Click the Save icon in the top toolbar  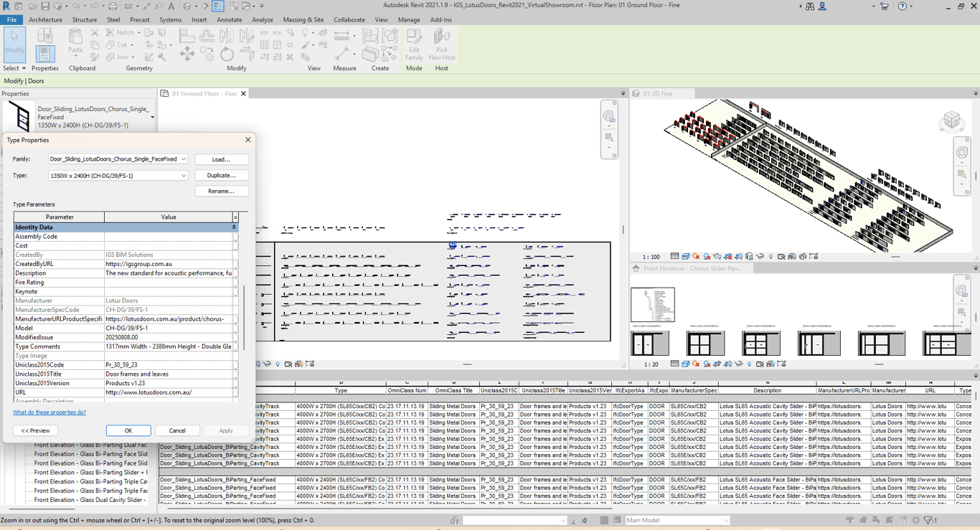click(46, 6)
